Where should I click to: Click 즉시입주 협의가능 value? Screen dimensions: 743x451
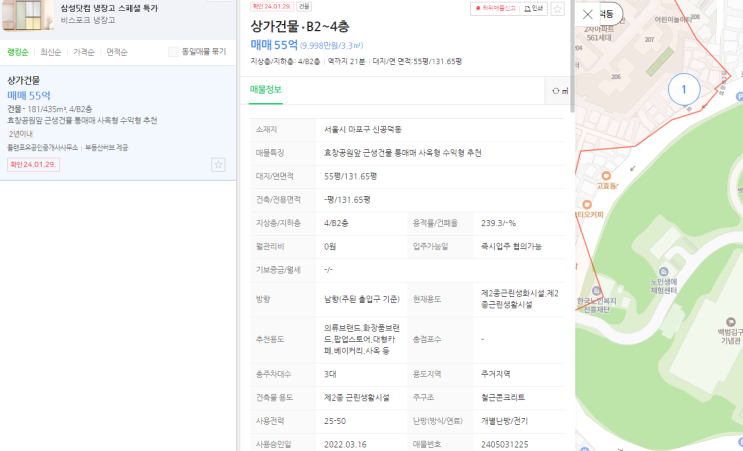[x=511, y=246]
